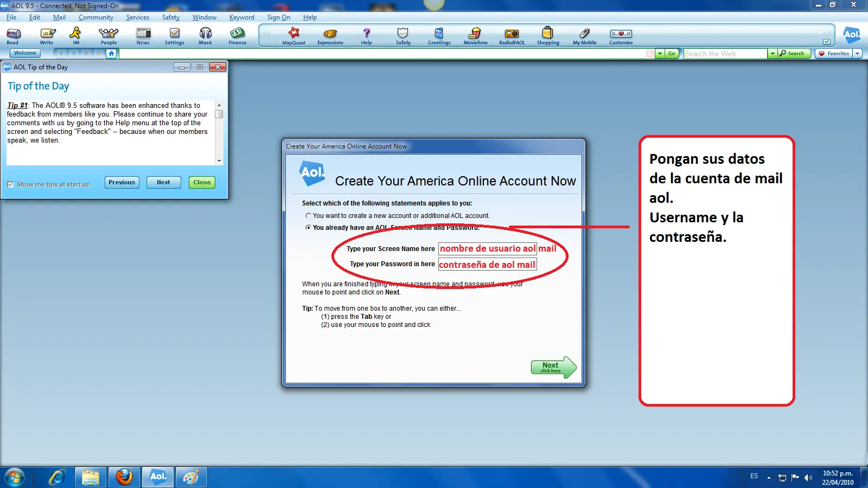Open Windows Explorer folder in the taskbar
This screenshot has height=488, width=868.
(x=91, y=477)
